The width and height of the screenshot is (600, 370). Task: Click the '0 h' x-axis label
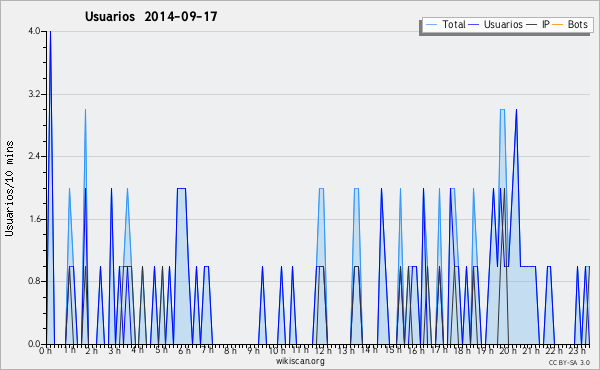coord(46,350)
